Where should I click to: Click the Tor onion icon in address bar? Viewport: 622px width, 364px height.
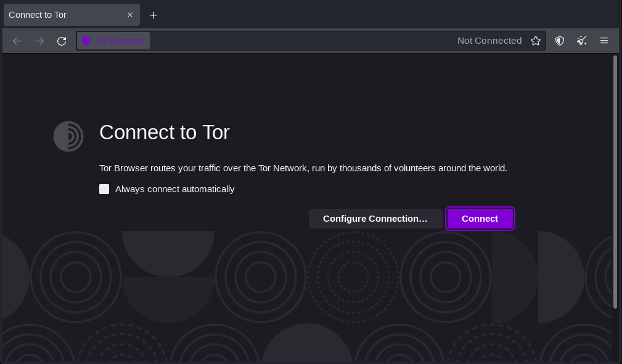click(87, 41)
